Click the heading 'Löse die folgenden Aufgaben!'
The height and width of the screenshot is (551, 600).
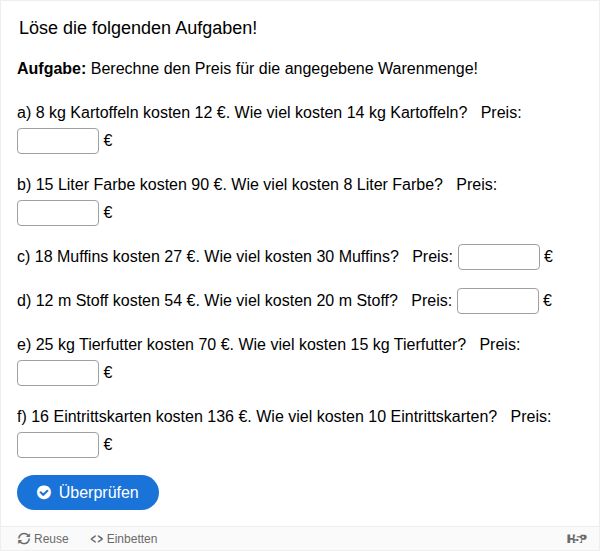tap(138, 28)
